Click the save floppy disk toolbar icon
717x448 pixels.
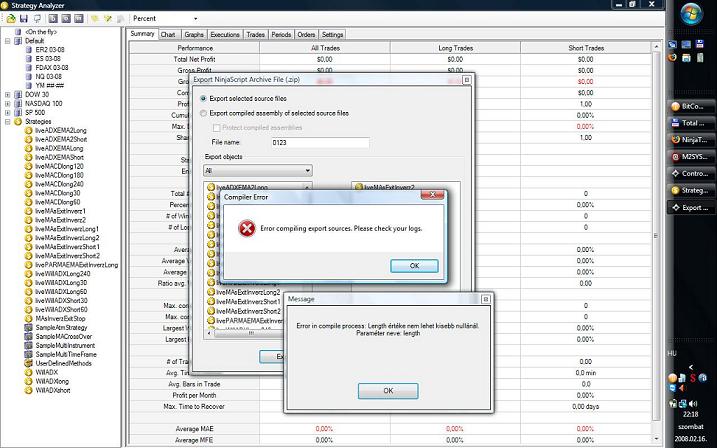coord(24,19)
